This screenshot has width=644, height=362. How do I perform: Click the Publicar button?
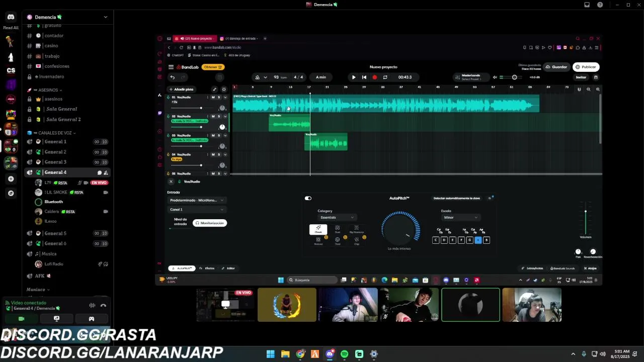click(586, 67)
